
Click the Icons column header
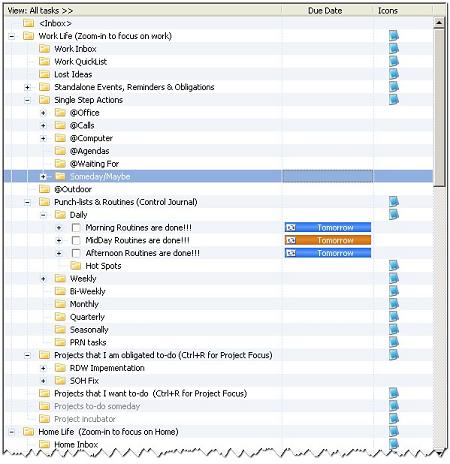pos(402,11)
